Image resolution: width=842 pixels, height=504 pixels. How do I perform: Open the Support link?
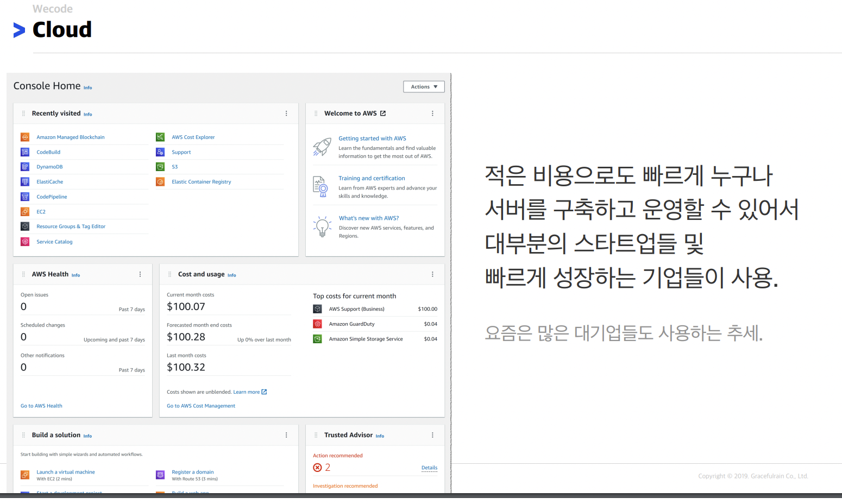tap(181, 152)
